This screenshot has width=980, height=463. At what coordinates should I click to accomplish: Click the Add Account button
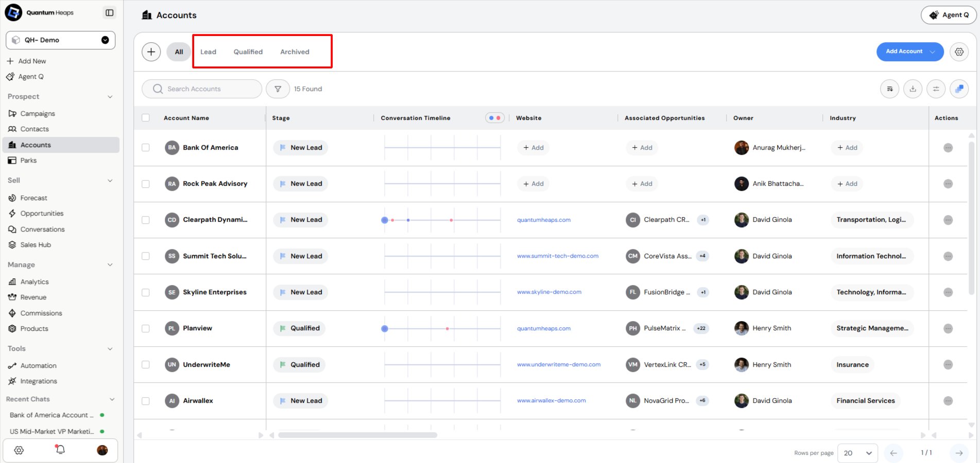(910, 51)
